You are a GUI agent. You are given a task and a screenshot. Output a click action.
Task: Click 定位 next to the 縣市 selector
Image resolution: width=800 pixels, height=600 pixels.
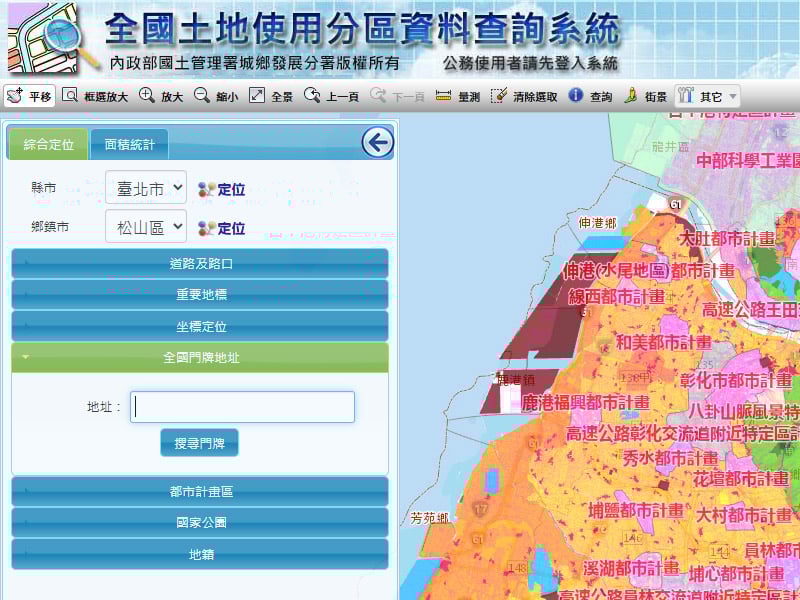(x=222, y=189)
